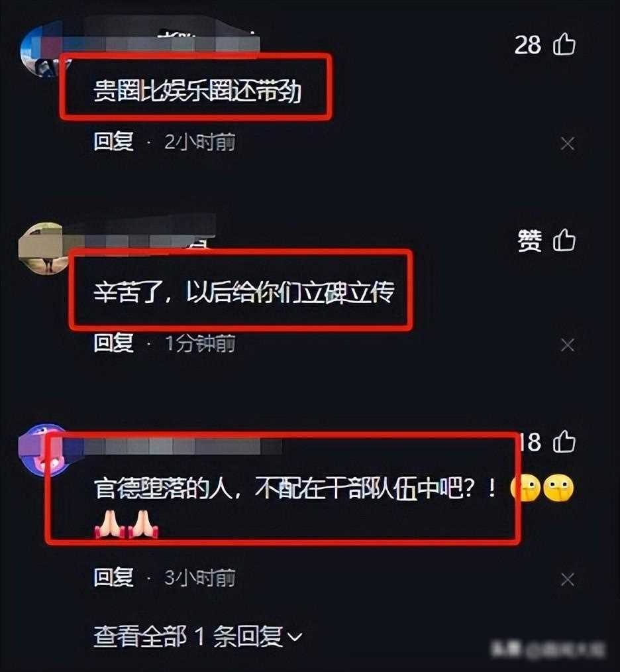Image resolution: width=620 pixels, height=672 pixels.
Task: Tap thumbs-up icon beside 赞 label
Action: (x=564, y=240)
